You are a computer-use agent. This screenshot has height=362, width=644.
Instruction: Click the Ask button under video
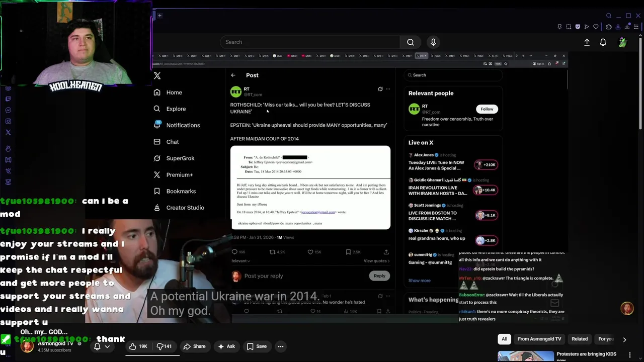pos(226,346)
